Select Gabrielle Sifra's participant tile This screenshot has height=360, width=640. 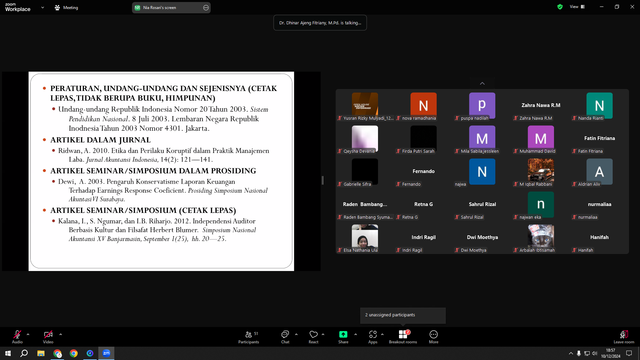pyautogui.click(x=365, y=172)
